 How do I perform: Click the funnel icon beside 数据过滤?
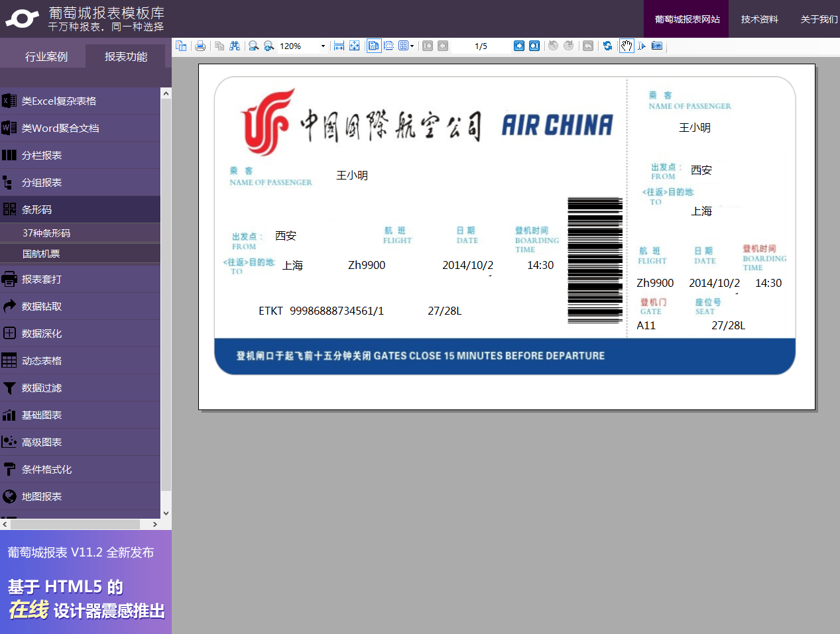(9, 388)
